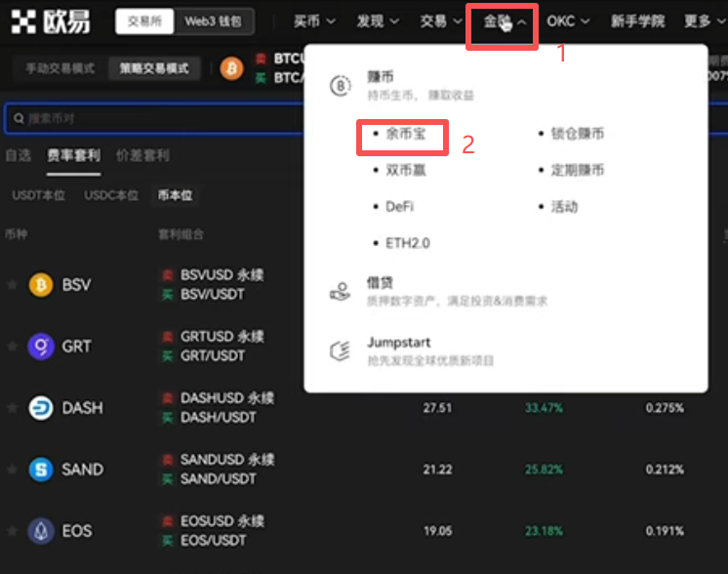The height and width of the screenshot is (574, 728).
Task: Open DeFi in the dropdown
Action: pyautogui.click(x=399, y=206)
